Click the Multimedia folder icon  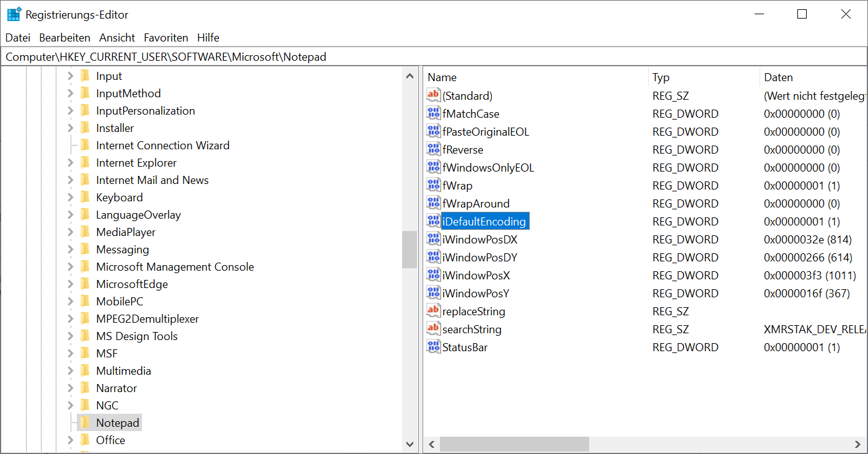[85, 370]
